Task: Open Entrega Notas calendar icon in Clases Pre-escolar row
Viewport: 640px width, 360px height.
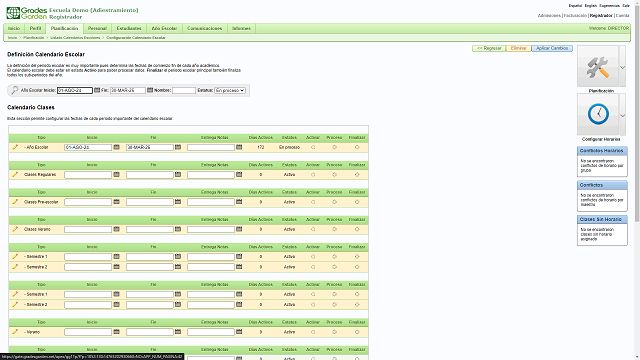Action: tap(239, 202)
